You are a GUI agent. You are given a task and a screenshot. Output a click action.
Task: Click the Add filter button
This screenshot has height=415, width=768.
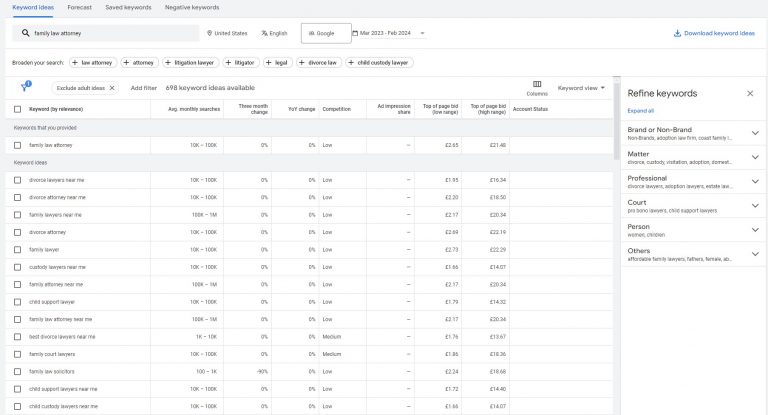pyautogui.click(x=143, y=88)
